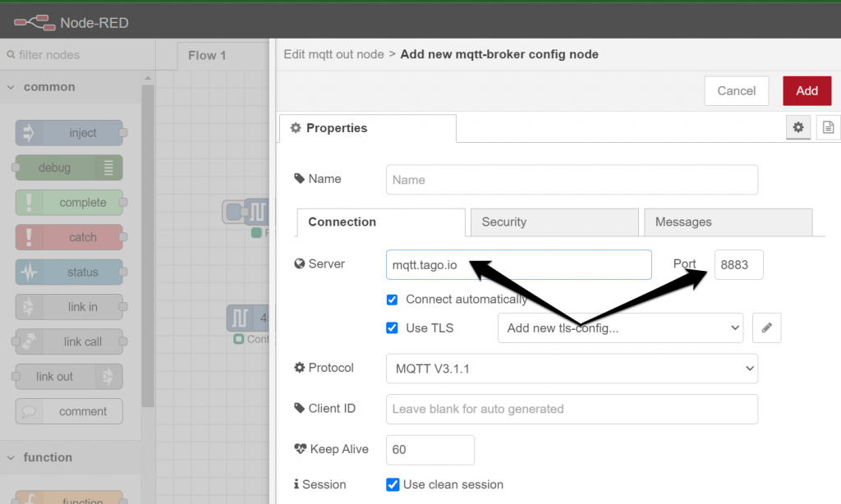841x504 pixels.
Task: Select the comment node in palette
Action: 69,412
